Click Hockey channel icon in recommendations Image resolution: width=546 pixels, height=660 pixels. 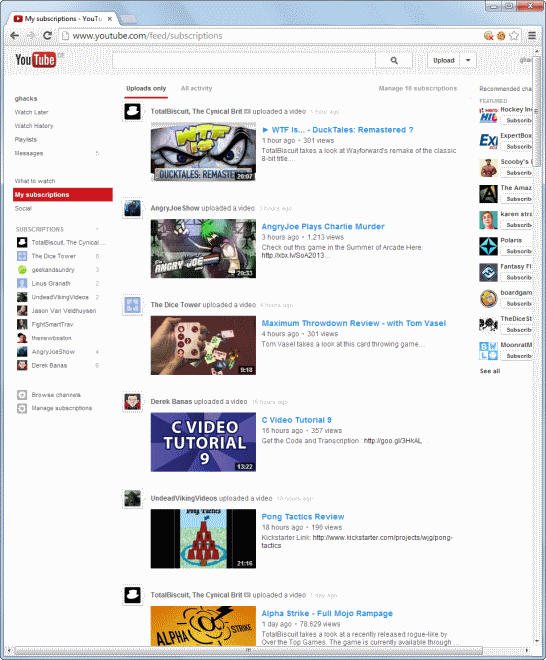(488, 115)
